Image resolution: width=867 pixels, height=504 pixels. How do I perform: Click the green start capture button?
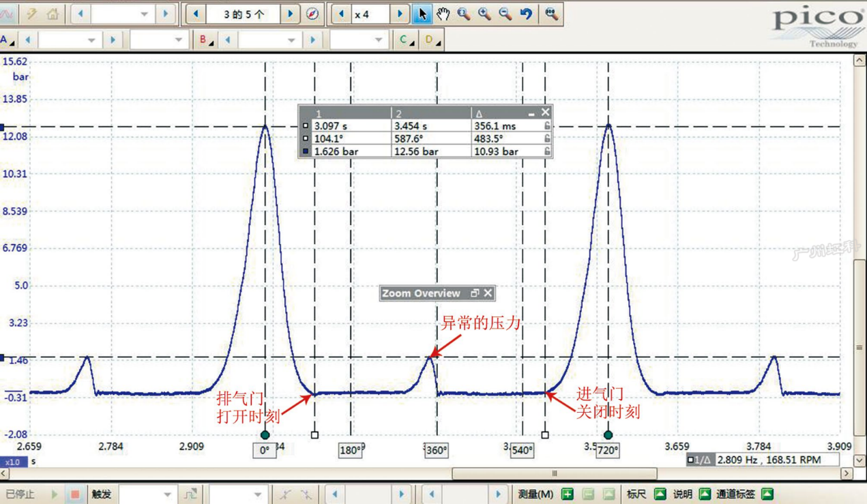coord(55,494)
